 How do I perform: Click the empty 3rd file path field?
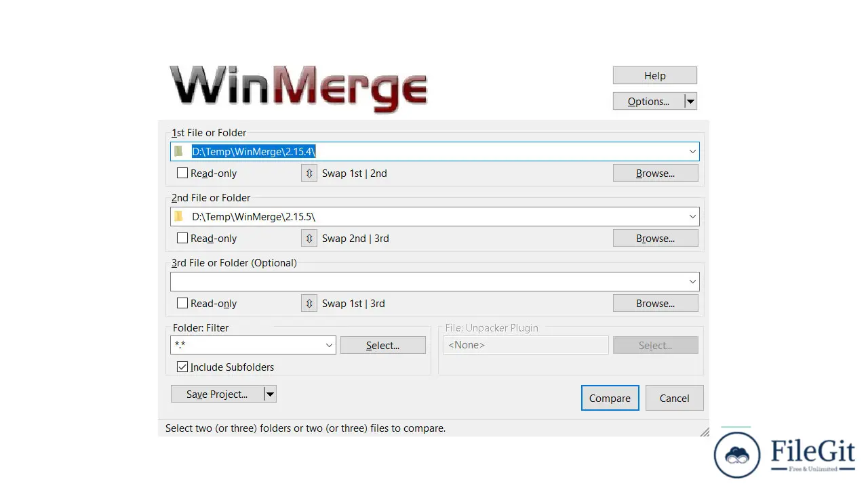[x=435, y=282]
